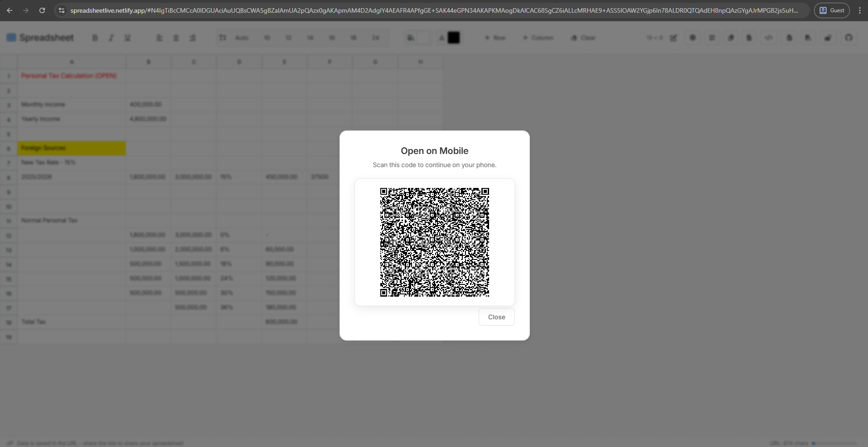
Task: Select the New Tax Rate - 15% cell
Action: [x=72, y=163]
